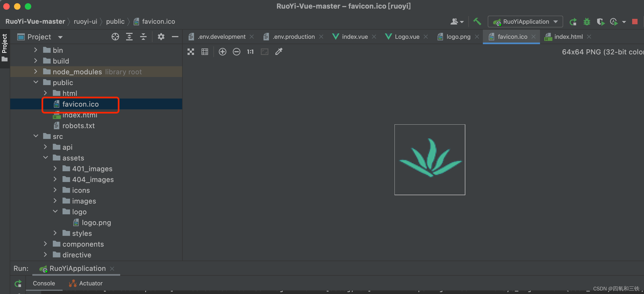644x294 pixels.
Task: Collapse the public folder
Action: [36, 82]
